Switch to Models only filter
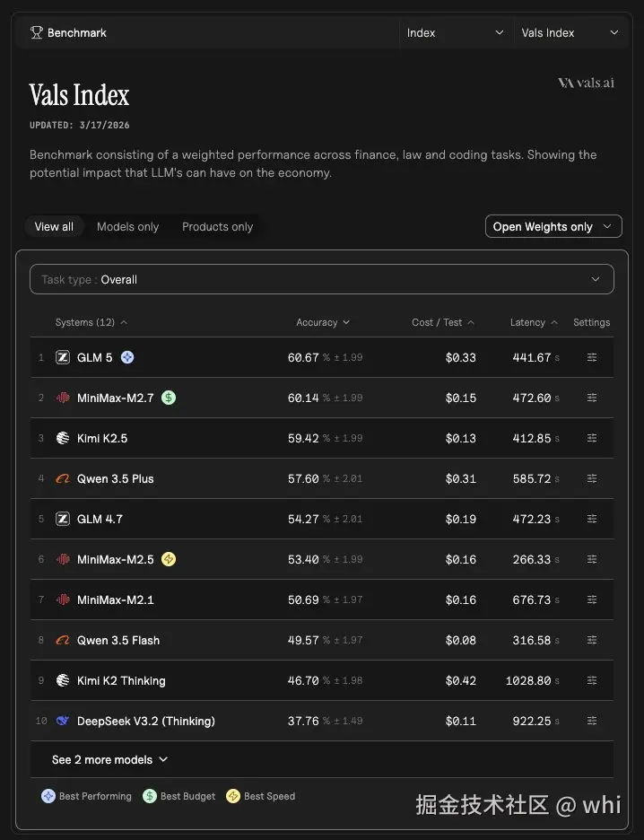Image resolution: width=644 pixels, height=840 pixels. point(127,227)
